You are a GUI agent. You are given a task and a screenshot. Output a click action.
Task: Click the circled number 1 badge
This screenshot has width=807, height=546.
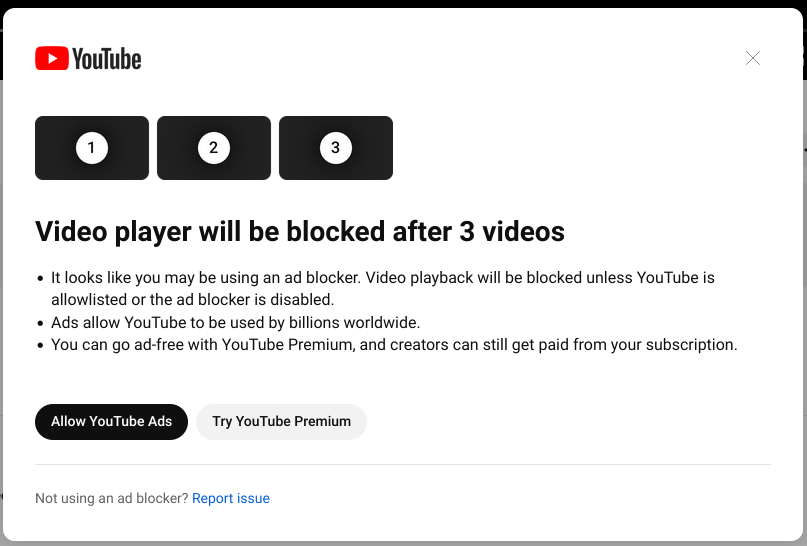pos(91,148)
